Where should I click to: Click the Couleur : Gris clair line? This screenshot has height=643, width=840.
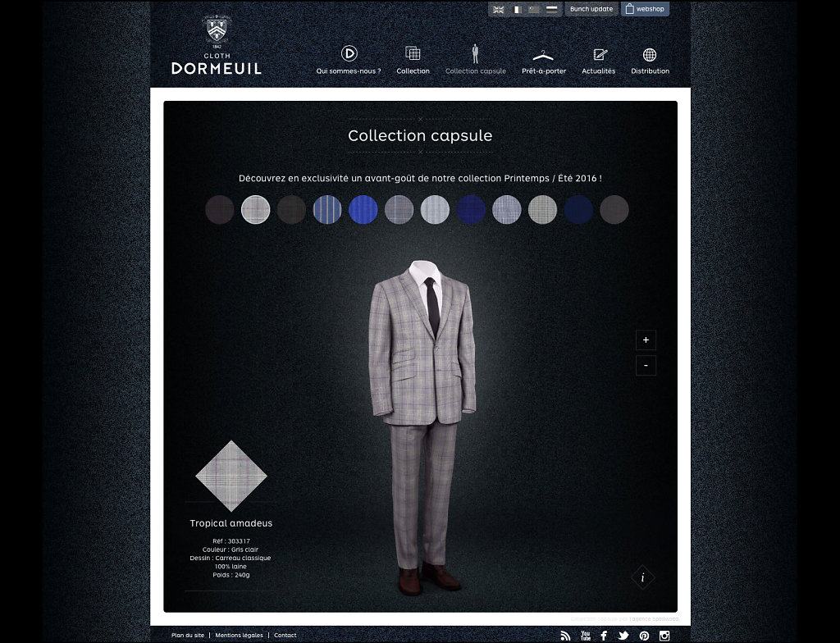click(231, 550)
